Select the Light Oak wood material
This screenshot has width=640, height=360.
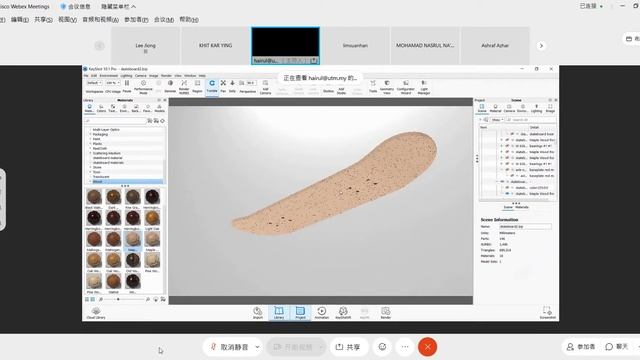click(x=152, y=221)
